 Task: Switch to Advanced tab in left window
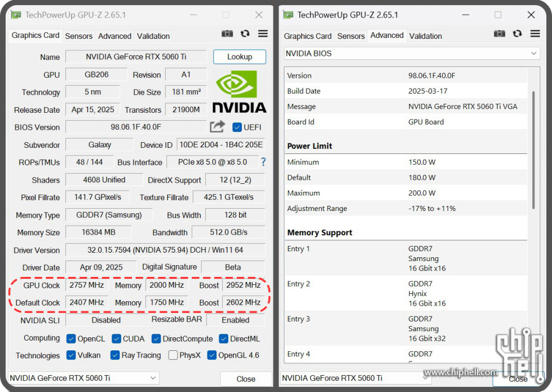pos(115,36)
